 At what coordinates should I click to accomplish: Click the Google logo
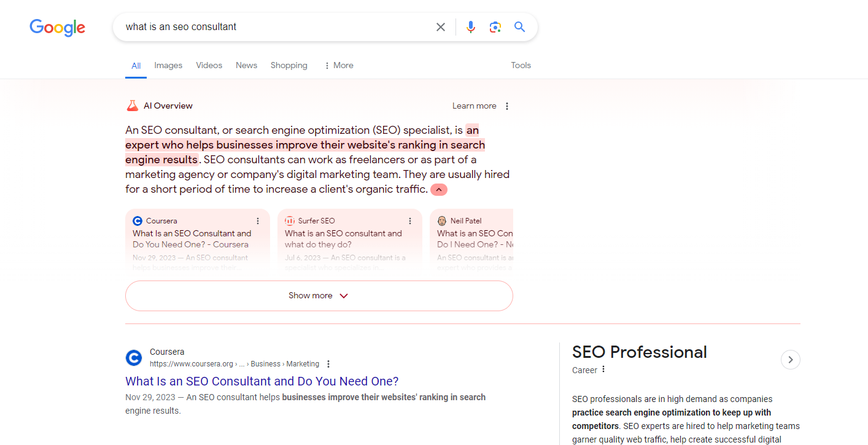(x=57, y=28)
